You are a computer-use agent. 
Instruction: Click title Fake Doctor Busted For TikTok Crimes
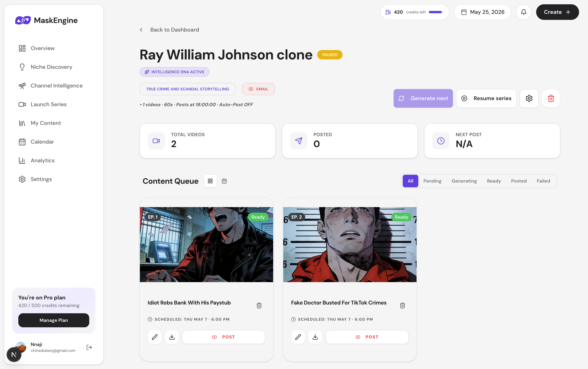[339, 303]
